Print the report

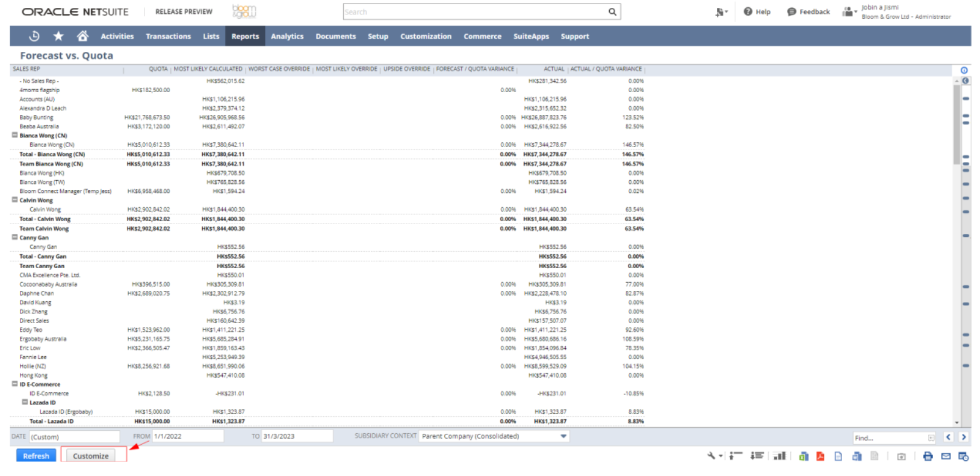click(x=928, y=456)
